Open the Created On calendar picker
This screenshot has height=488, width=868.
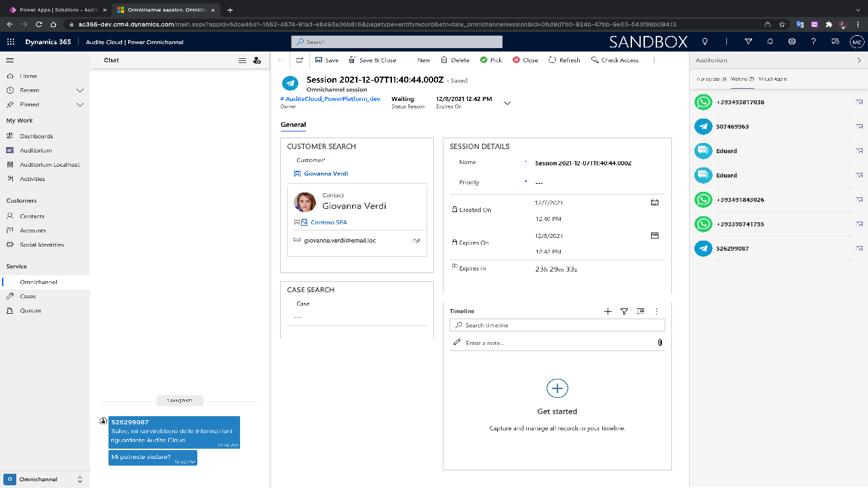(654, 203)
